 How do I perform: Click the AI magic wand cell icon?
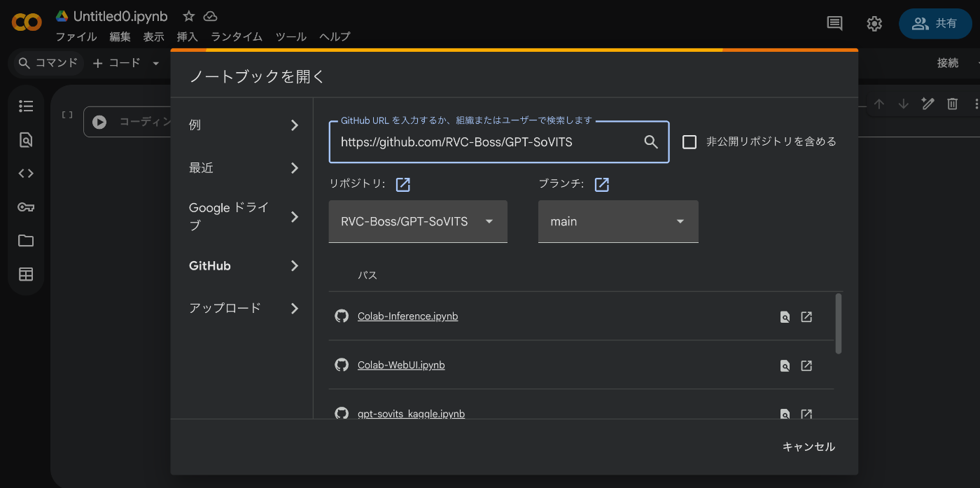pyautogui.click(x=927, y=104)
